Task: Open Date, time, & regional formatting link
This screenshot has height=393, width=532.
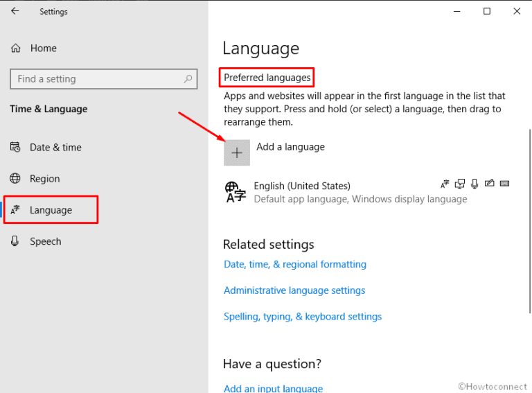Action: (295, 264)
